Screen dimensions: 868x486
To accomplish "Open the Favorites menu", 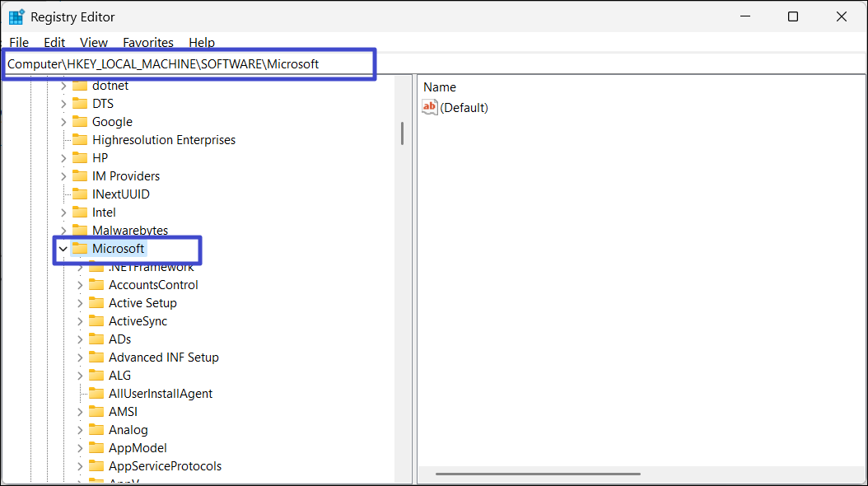I will click(x=148, y=42).
